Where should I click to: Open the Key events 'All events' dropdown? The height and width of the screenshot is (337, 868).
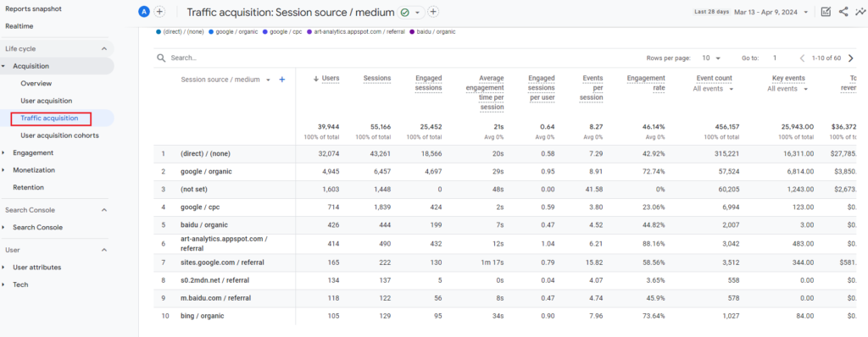(788, 89)
